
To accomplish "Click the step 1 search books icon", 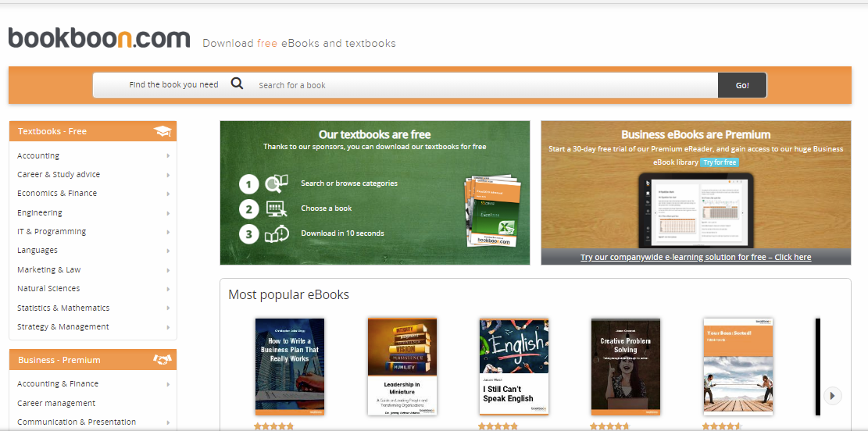I will coord(277,183).
